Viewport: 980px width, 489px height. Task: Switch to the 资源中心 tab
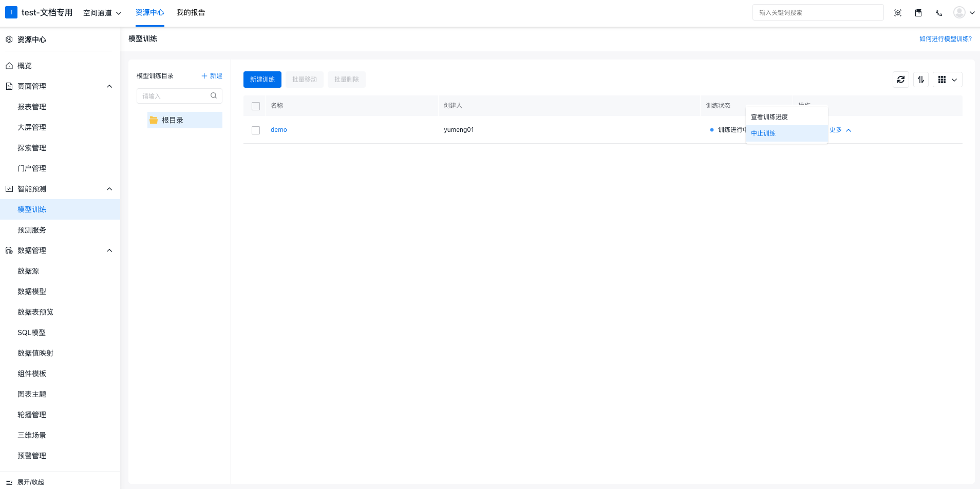150,12
